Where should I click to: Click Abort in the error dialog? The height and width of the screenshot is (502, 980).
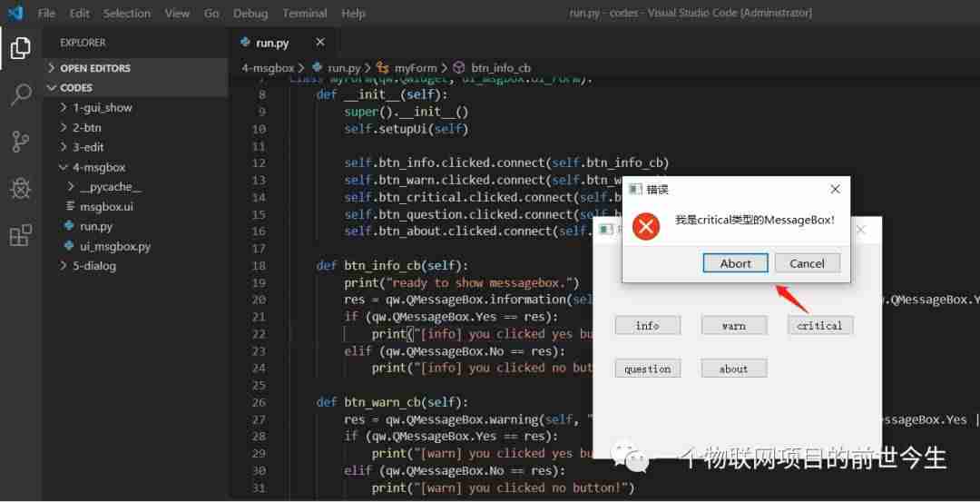point(736,263)
